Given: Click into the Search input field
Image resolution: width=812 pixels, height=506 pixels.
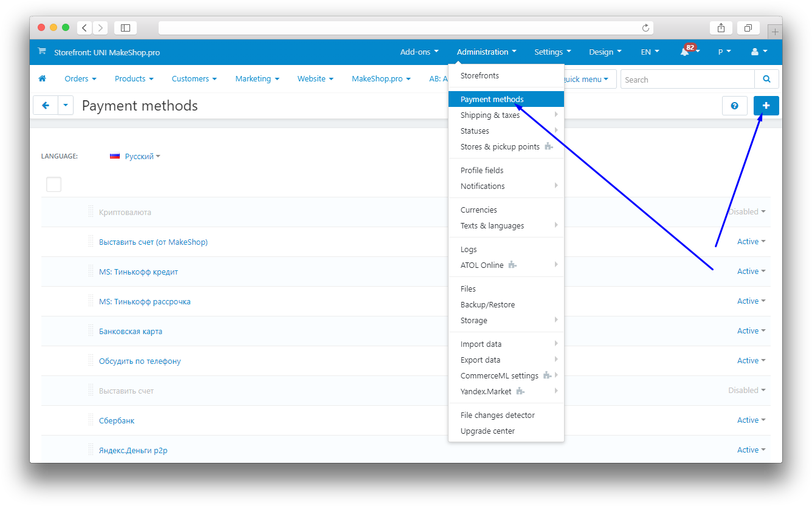Looking at the screenshot, I should (x=687, y=80).
